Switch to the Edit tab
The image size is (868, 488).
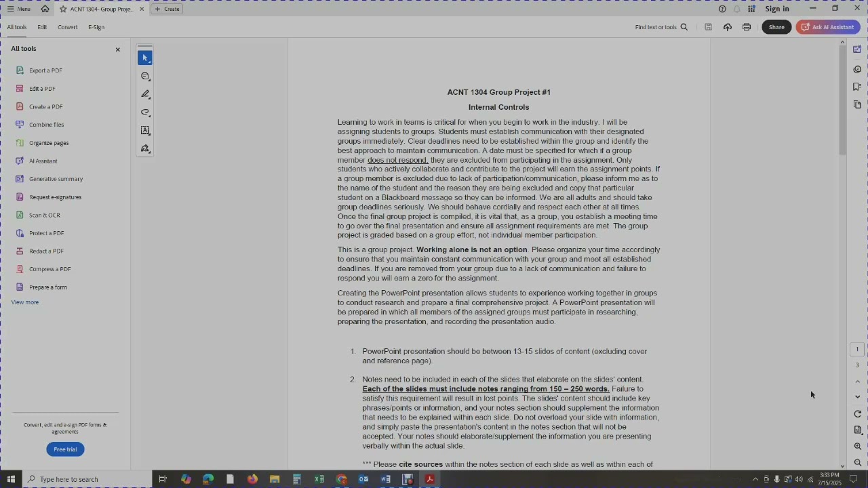coord(42,27)
